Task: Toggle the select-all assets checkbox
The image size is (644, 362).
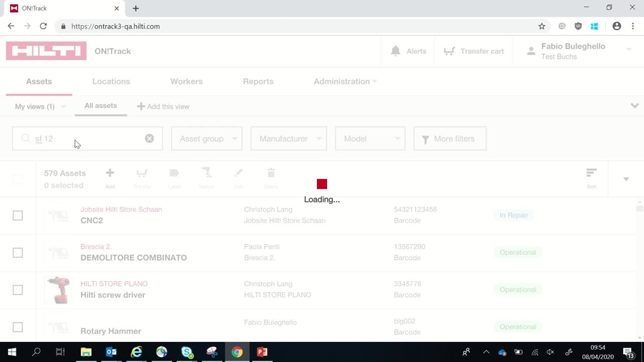Action: point(17,179)
